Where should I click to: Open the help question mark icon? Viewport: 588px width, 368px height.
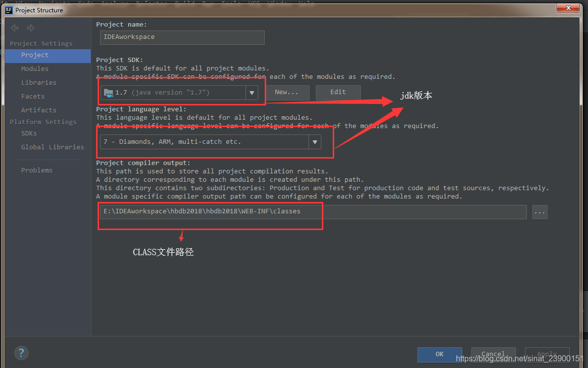[21, 353]
